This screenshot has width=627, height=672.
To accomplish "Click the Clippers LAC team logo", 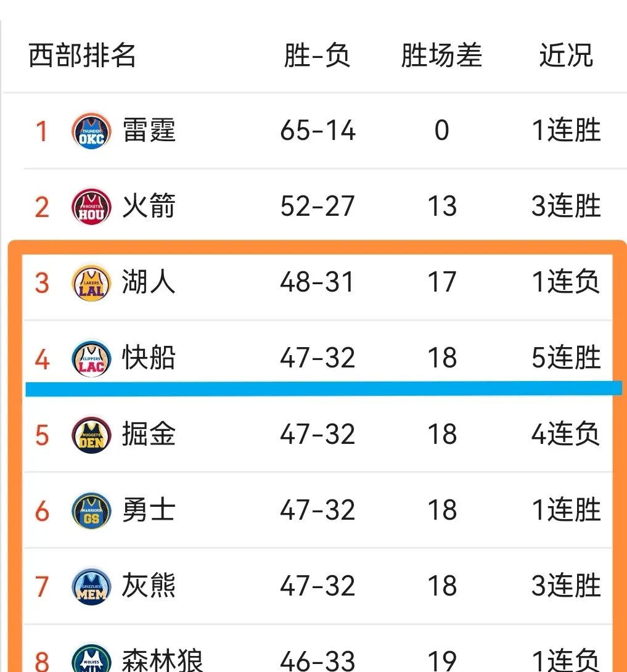I will (x=90, y=358).
